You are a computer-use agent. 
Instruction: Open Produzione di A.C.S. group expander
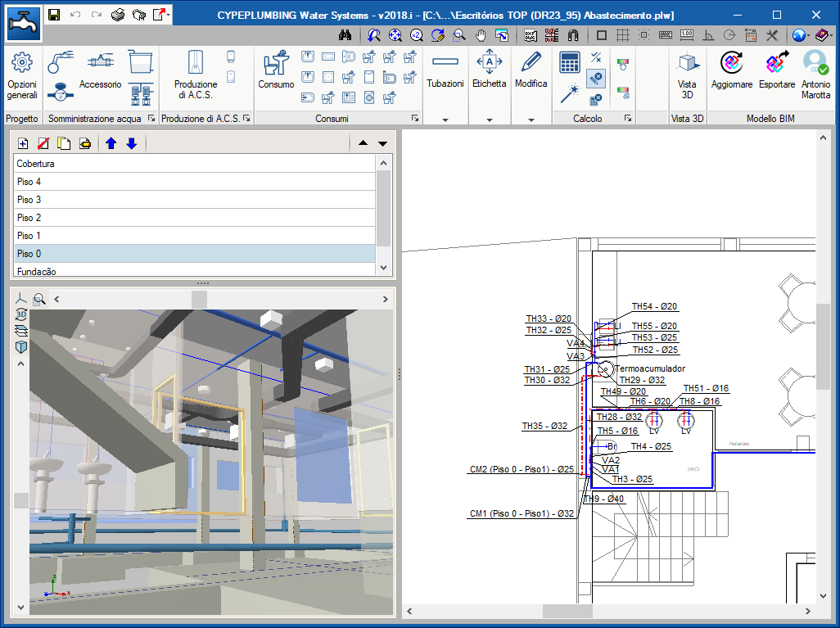246,118
